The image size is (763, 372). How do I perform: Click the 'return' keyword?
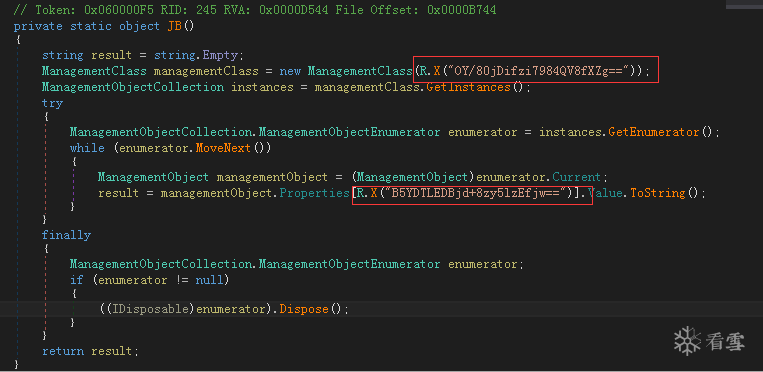click(x=63, y=351)
